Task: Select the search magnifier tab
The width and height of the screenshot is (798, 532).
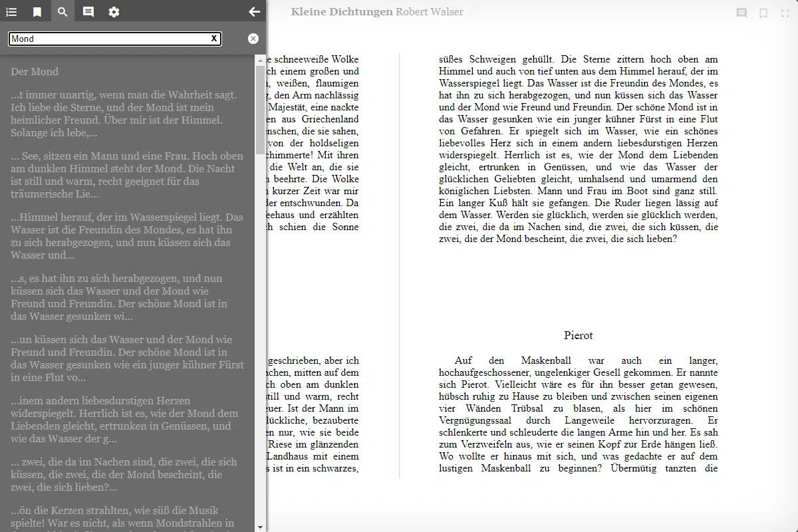Action: pos(63,12)
